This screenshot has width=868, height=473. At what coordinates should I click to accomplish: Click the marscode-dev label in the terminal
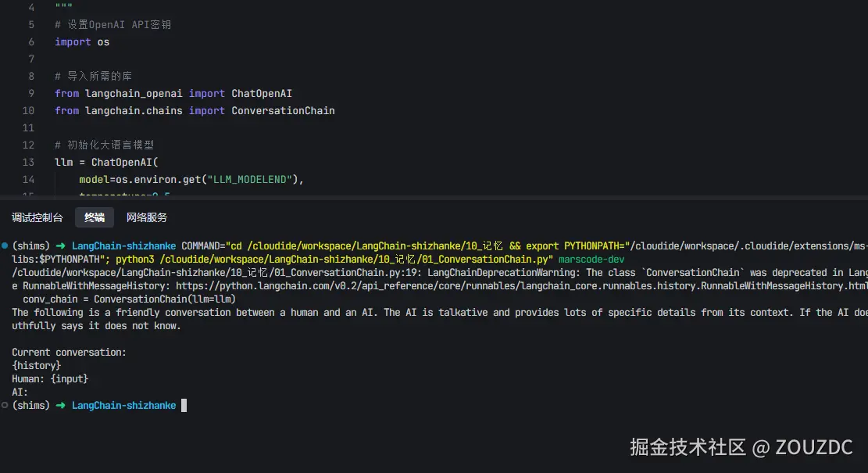coord(591,259)
